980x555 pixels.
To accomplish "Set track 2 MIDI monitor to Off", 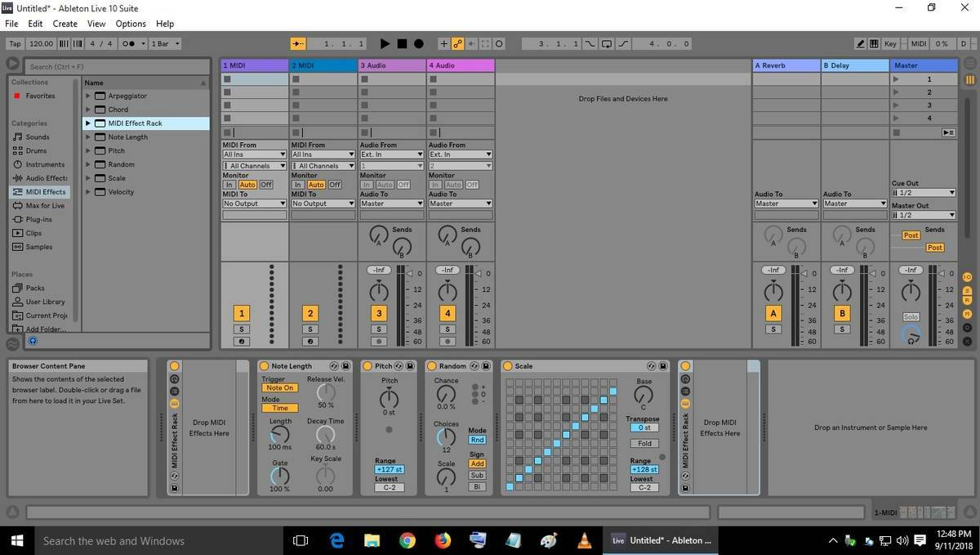I will [335, 185].
